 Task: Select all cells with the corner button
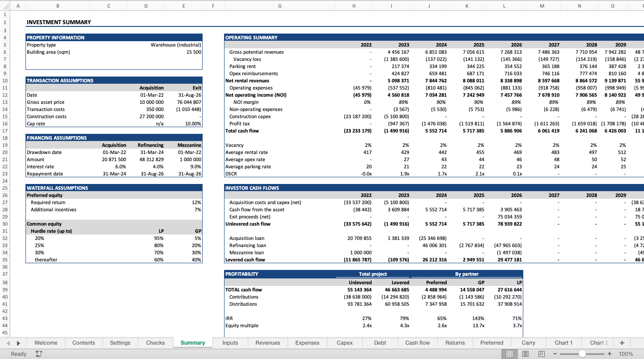coord(5,6)
